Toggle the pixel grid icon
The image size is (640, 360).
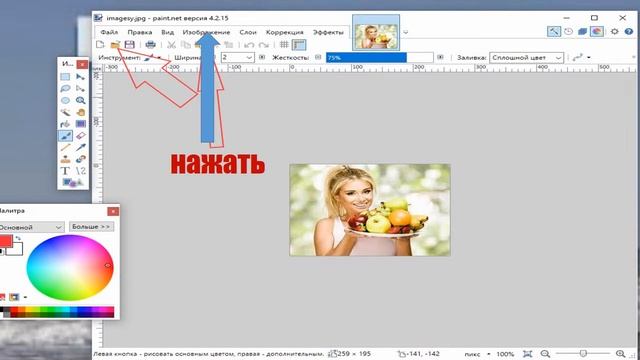284,44
